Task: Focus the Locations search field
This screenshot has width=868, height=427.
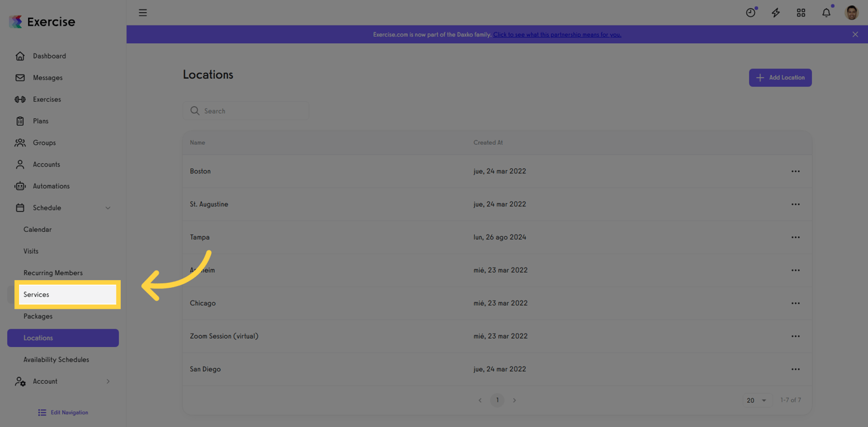Action: (x=246, y=111)
